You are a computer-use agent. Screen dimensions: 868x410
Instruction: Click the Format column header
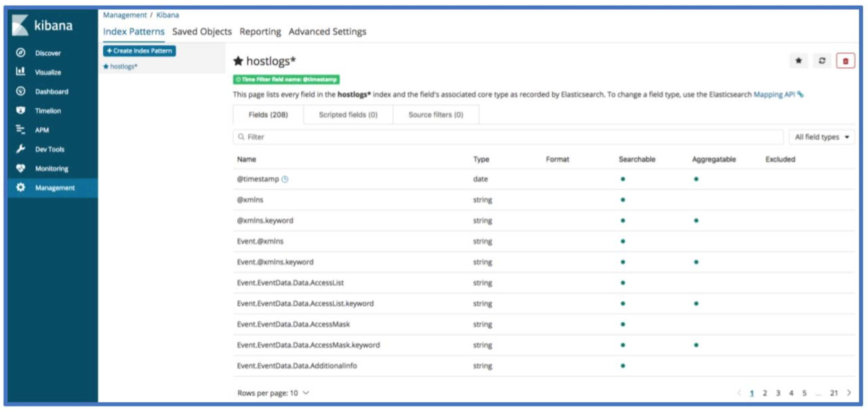click(557, 159)
